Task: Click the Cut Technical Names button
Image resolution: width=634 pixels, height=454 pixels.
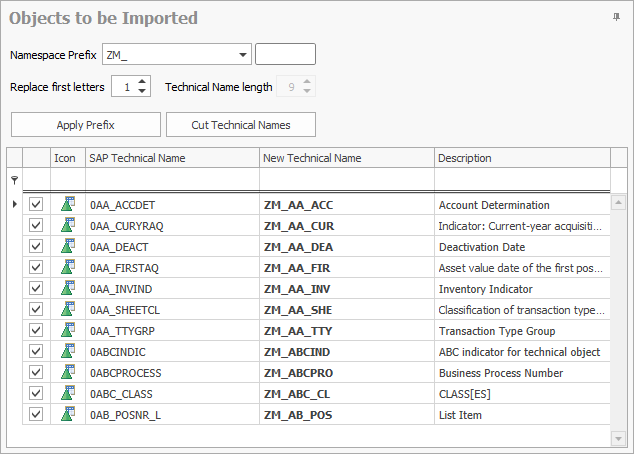Action: pos(241,125)
